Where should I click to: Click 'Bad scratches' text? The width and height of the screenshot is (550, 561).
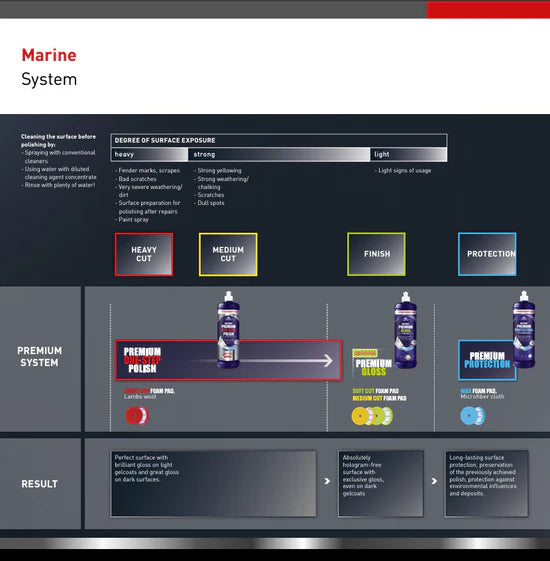coord(137,179)
